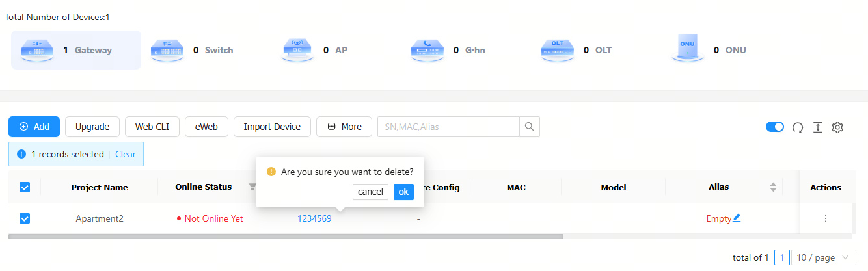Choose the G.hn device icon
Screen dimensions: 868x271
(427, 50)
